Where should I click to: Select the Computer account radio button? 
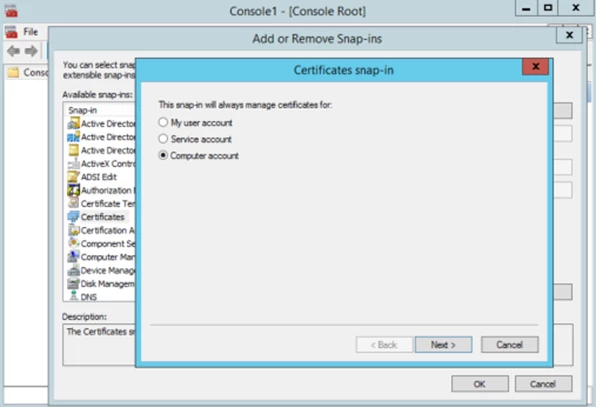tap(163, 155)
